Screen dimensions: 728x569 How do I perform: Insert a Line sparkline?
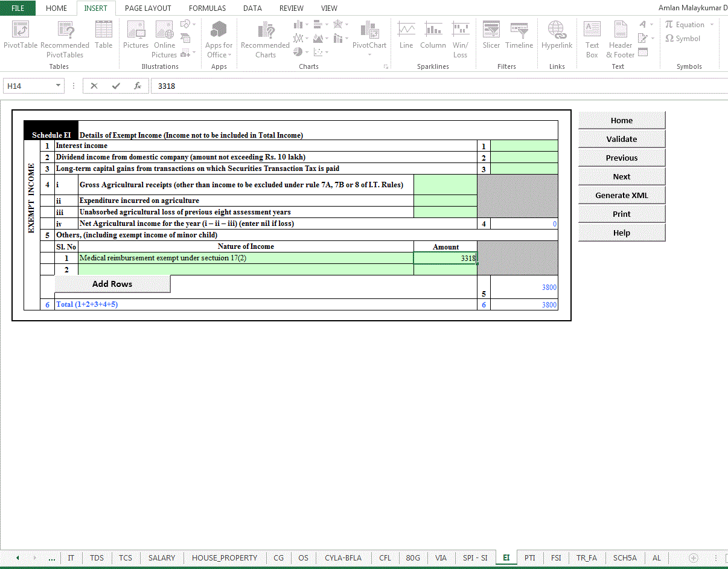pyautogui.click(x=406, y=35)
